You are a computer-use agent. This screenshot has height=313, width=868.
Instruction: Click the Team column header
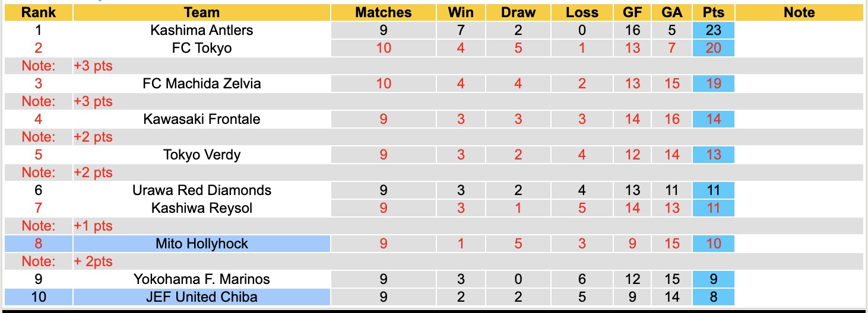click(x=201, y=12)
